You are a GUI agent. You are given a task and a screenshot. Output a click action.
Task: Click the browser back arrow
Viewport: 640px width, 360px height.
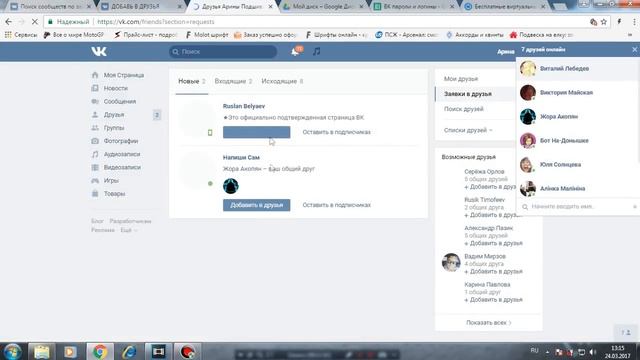[9, 22]
